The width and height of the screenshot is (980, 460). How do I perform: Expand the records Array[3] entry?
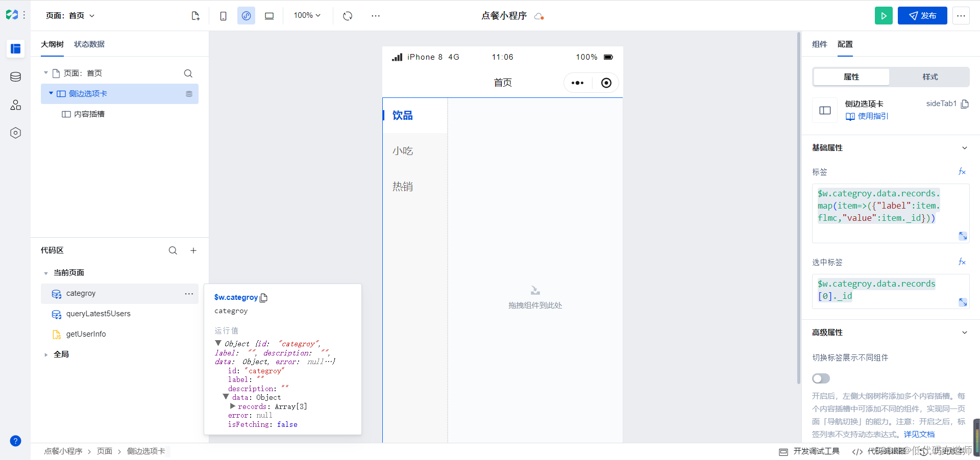pyautogui.click(x=233, y=406)
